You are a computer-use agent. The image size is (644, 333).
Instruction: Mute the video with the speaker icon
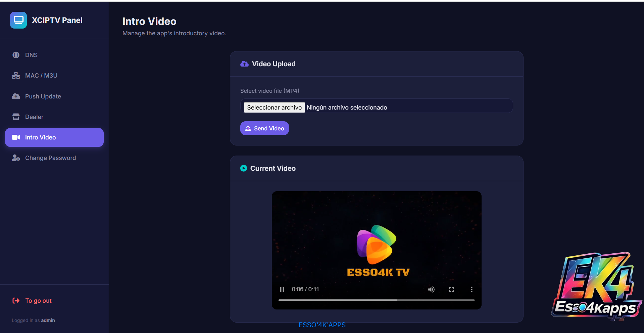431,289
